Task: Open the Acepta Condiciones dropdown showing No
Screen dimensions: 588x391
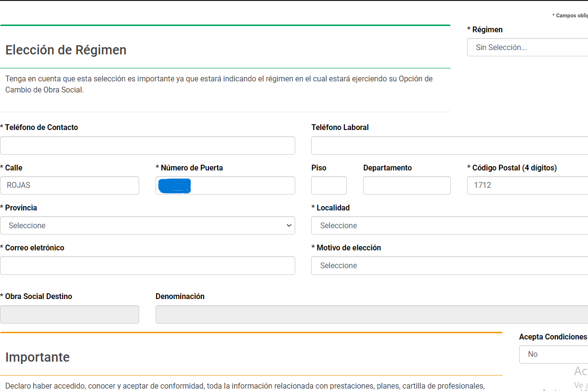Action: pyautogui.click(x=553, y=354)
